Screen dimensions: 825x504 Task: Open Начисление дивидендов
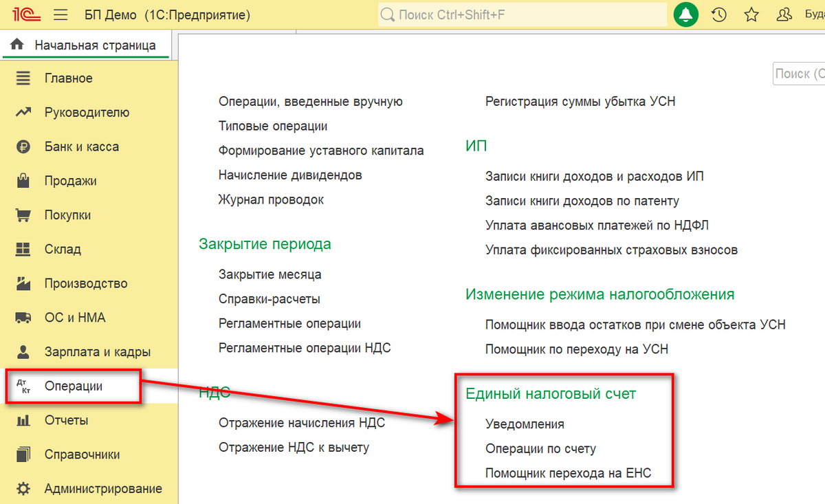point(290,175)
